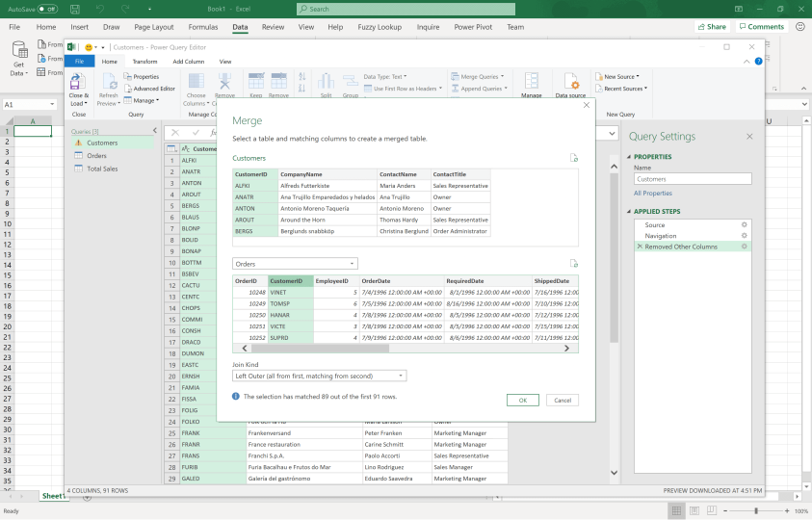Image resolution: width=812 pixels, height=520 pixels.
Task: Click the smiley feedback icon in Excel
Action: [800, 26]
